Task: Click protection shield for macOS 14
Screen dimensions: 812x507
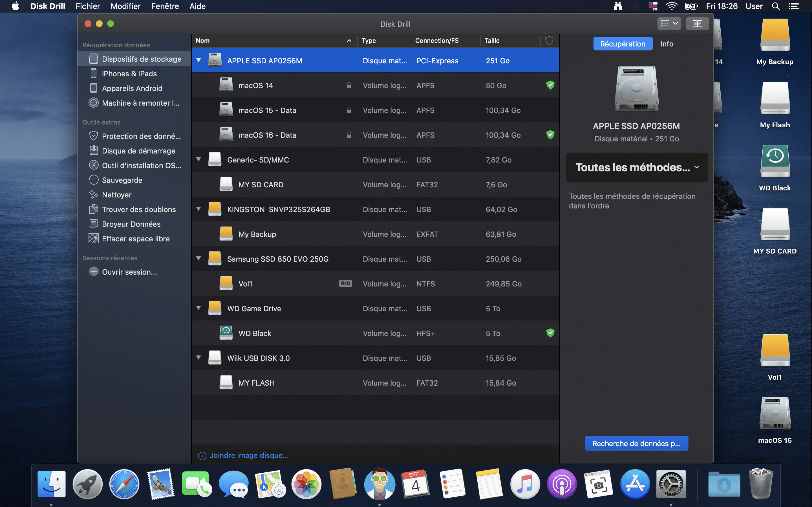Action: pyautogui.click(x=550, y=85)
